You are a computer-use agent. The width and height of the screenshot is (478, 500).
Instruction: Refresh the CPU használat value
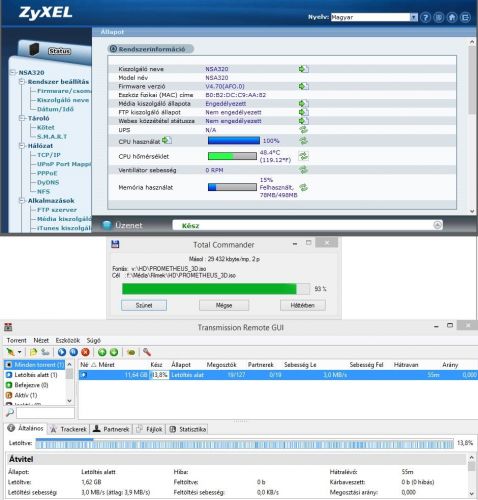[x=303, y=141]
